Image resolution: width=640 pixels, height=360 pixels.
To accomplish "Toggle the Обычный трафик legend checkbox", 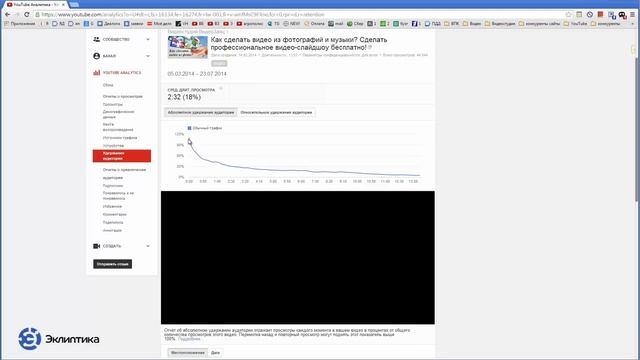I will click(x=189, y=128).
